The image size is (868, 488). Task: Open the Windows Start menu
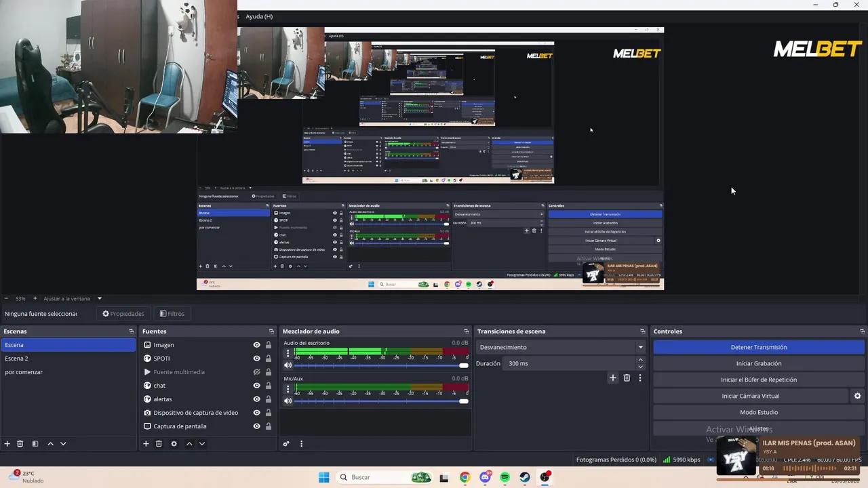[324, 477]
